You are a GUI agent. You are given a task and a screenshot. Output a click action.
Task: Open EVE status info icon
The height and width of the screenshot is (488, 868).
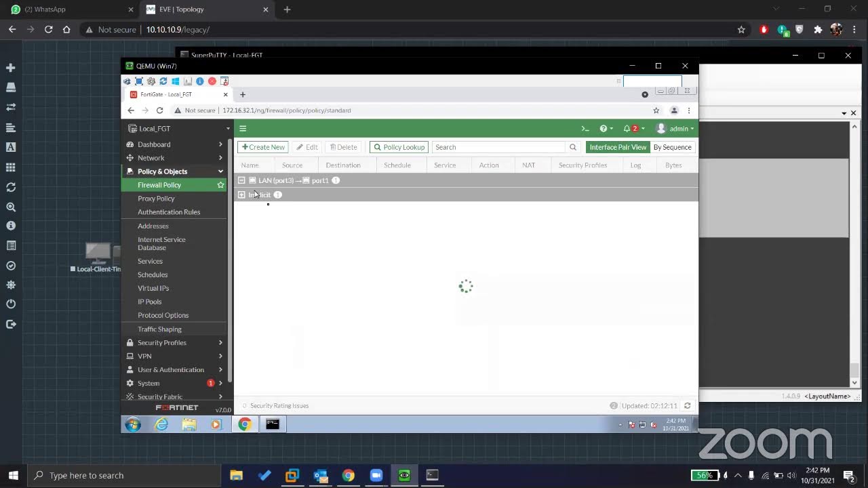[11, 226]
